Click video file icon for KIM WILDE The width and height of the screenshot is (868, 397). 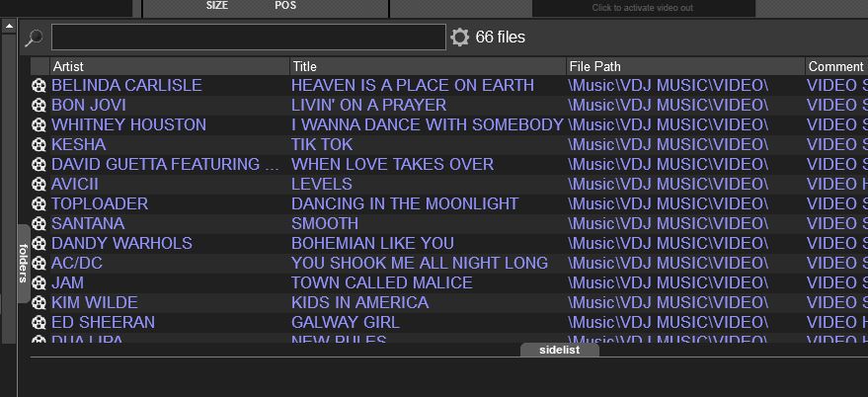(39, 302)
